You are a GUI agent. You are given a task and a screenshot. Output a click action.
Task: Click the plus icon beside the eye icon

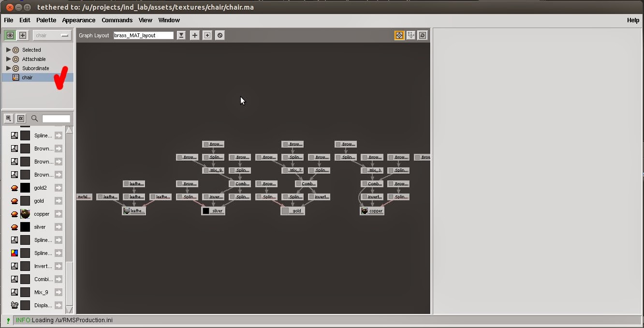(x=23, y=35)
